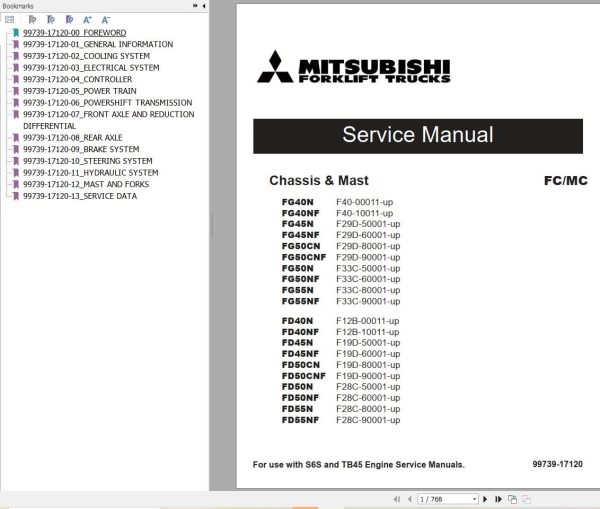Click the FC/MC label
The image size is (600, 509).
tap(566, 180)
